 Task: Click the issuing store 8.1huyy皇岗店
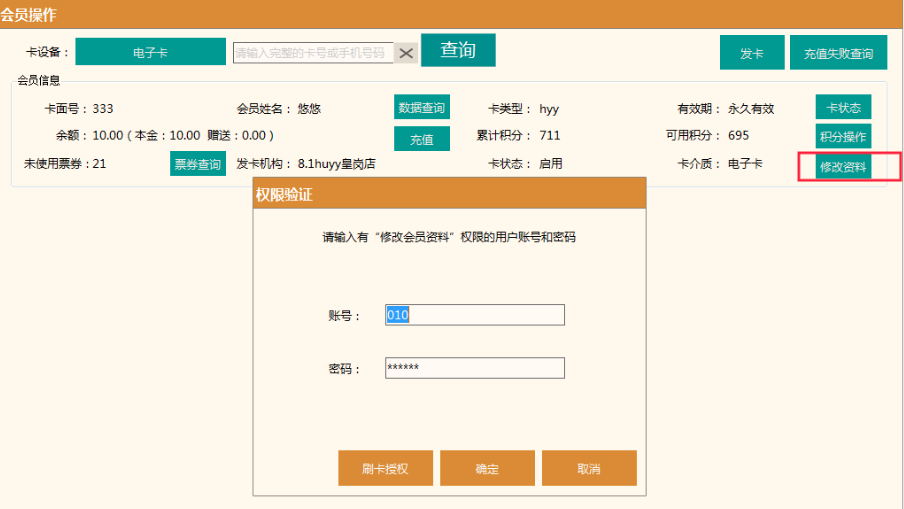click(x=336, y=164)
